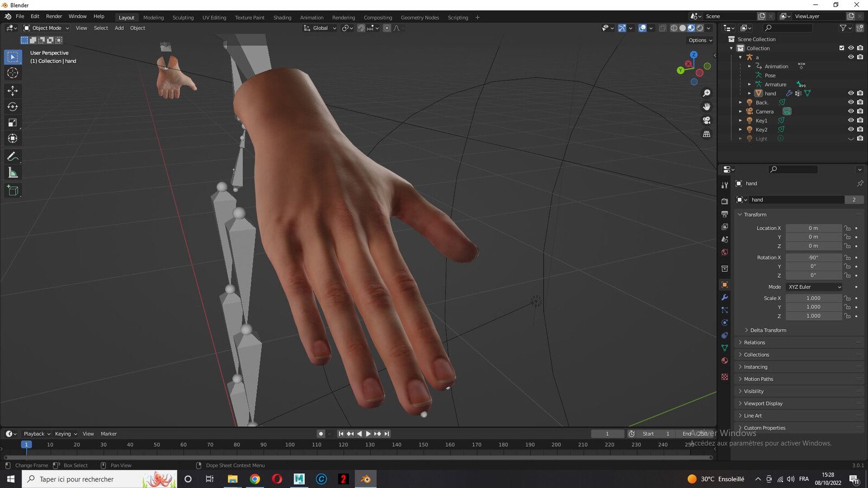868x488 pixels.
Task: Toggle Location X lock
Action: click(847, 228)
